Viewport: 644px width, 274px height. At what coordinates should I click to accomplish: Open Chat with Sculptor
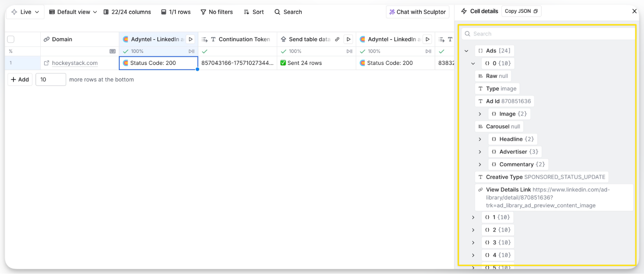coord(418,12)
